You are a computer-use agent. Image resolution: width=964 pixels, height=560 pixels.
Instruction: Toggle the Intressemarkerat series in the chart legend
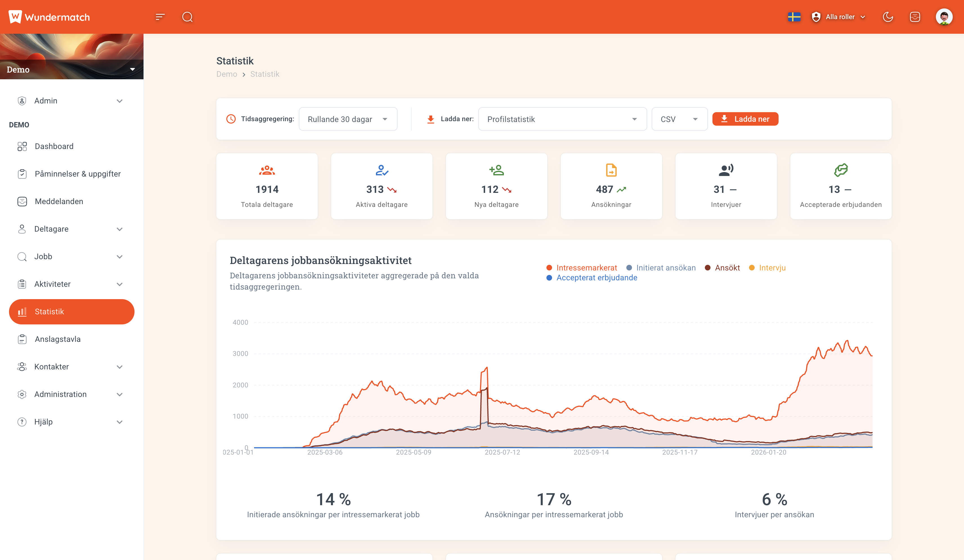587,268
